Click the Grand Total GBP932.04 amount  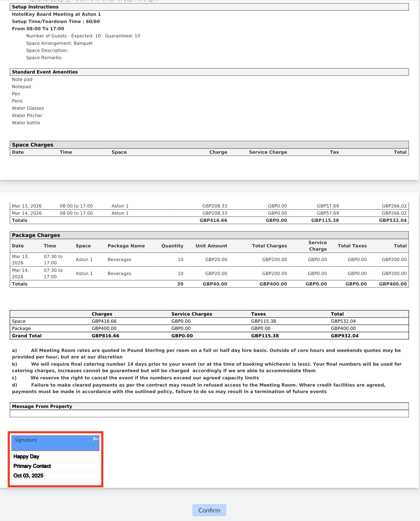coord(345,336)
